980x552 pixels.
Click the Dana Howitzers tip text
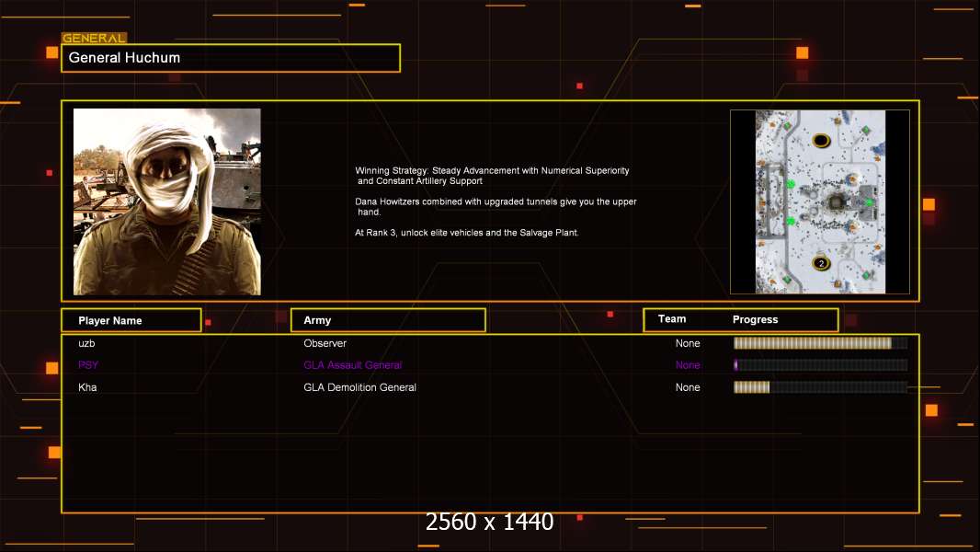click(x=496, y=207)
